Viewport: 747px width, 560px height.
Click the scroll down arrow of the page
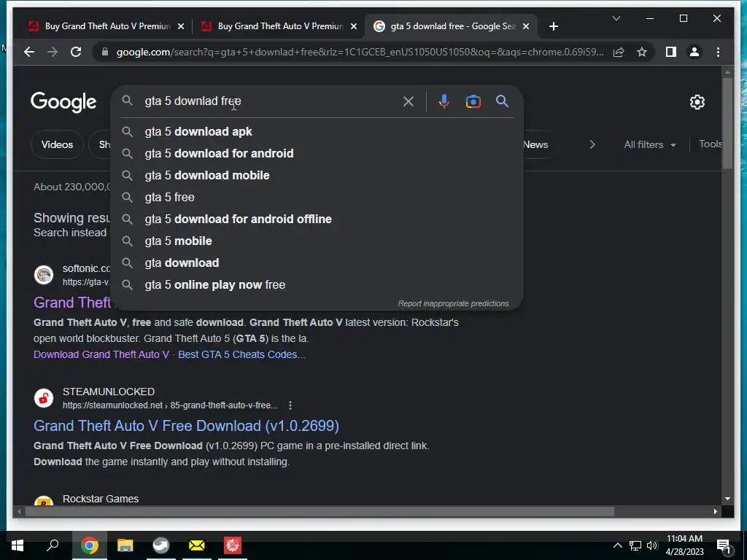727,499
